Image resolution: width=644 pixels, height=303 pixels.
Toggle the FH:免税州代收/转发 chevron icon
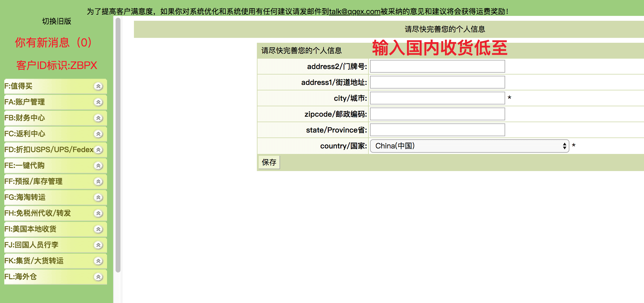point(98,214)
